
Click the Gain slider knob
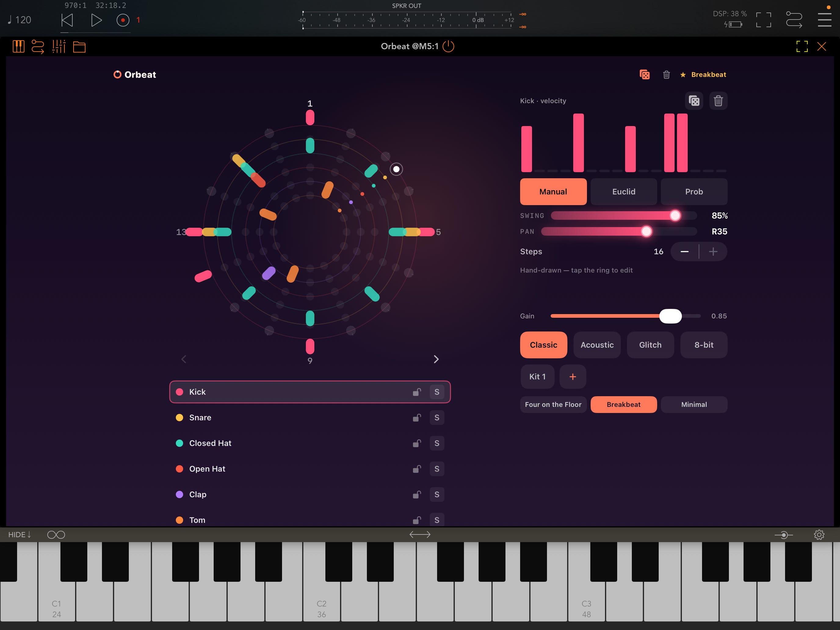(671, 316)
